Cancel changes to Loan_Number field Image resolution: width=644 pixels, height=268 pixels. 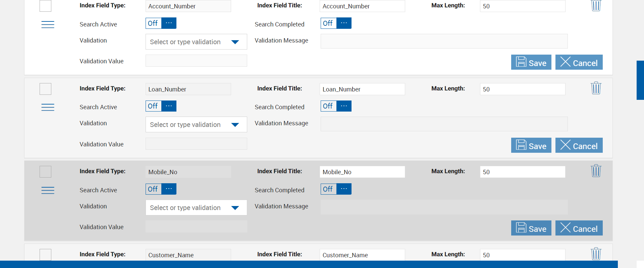point(579,145)
